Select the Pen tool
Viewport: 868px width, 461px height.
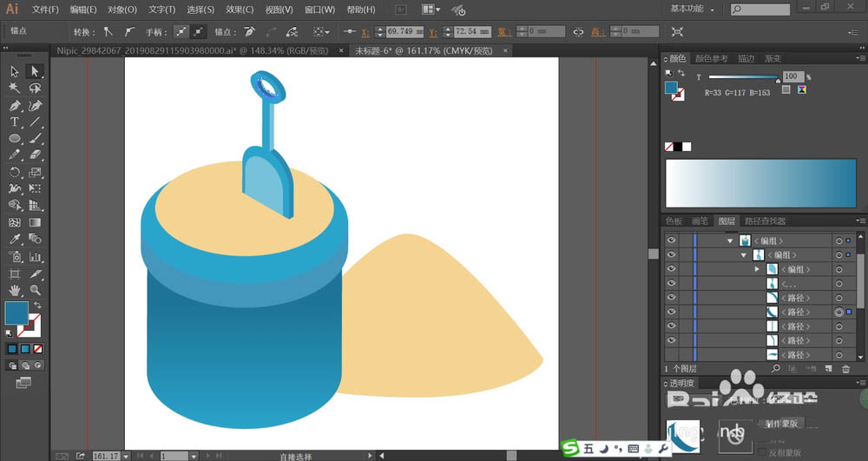(x=15, y=105)
